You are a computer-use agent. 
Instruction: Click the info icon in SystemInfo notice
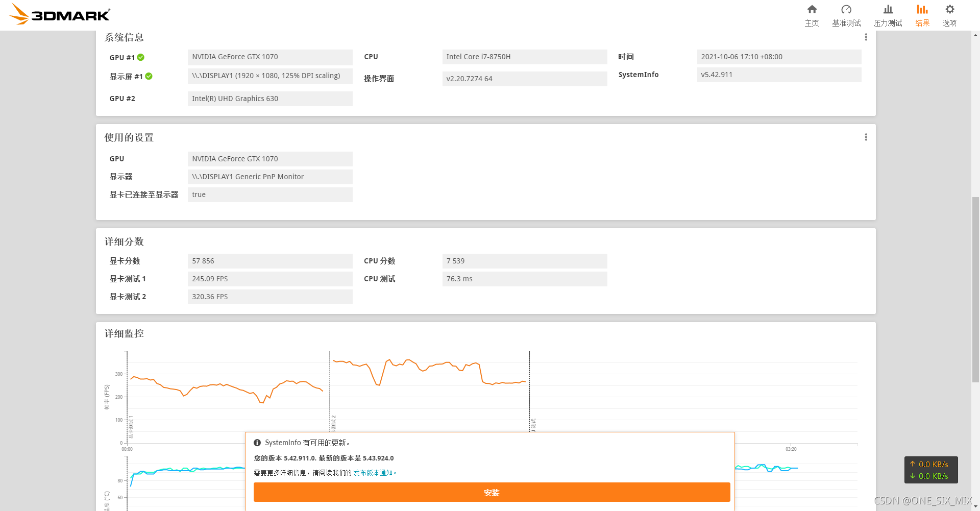pyautogui.click(x=257, y=443)
